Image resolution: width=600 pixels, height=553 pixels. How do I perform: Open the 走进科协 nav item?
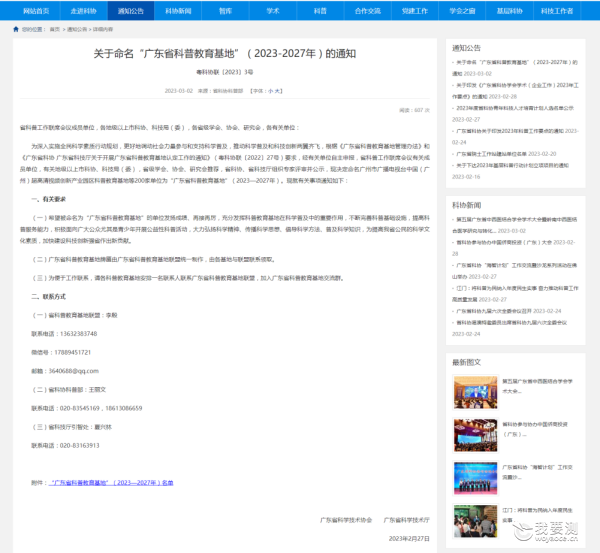pyautogui.click(x=84, y=11)
